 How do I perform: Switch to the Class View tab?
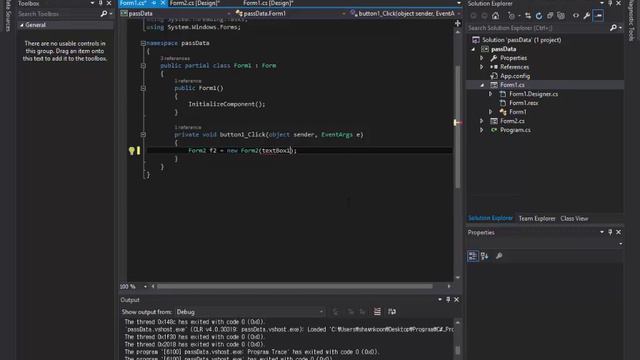(x=574, y=219)
